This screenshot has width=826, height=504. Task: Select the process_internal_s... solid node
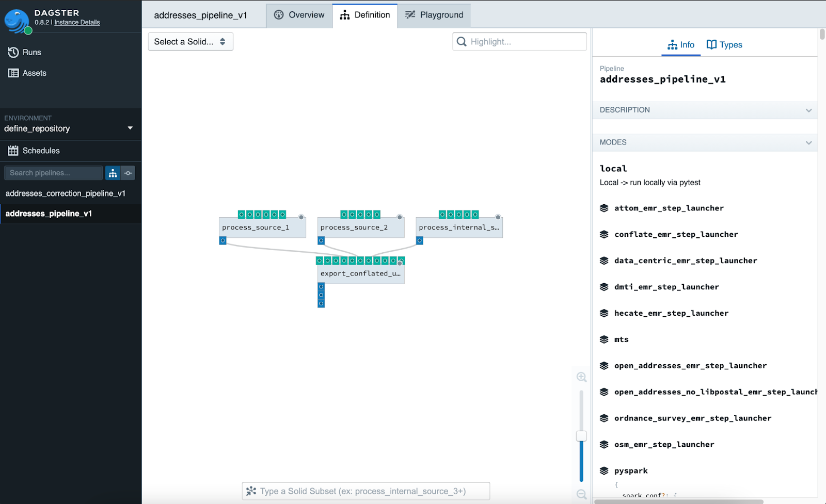click(x=459, y=227)
